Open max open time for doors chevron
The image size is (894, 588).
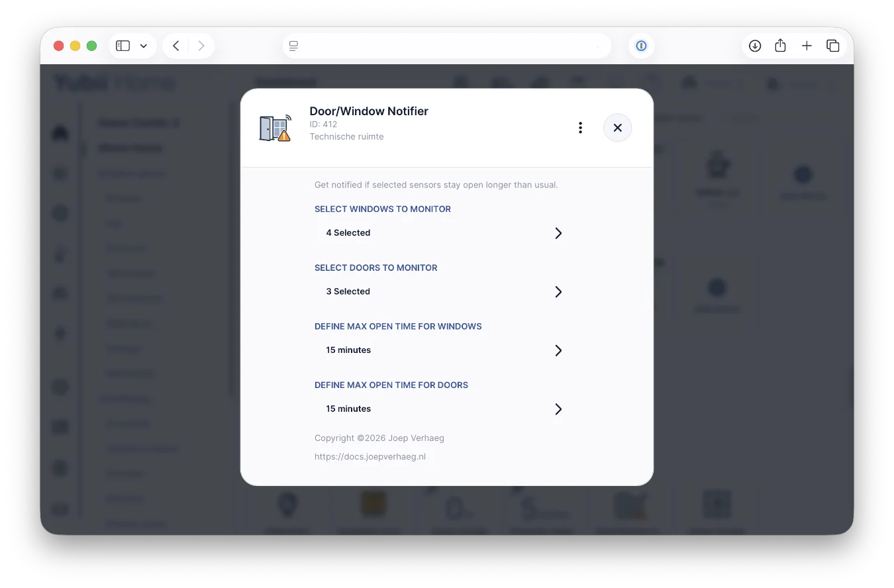click(558, 409)
